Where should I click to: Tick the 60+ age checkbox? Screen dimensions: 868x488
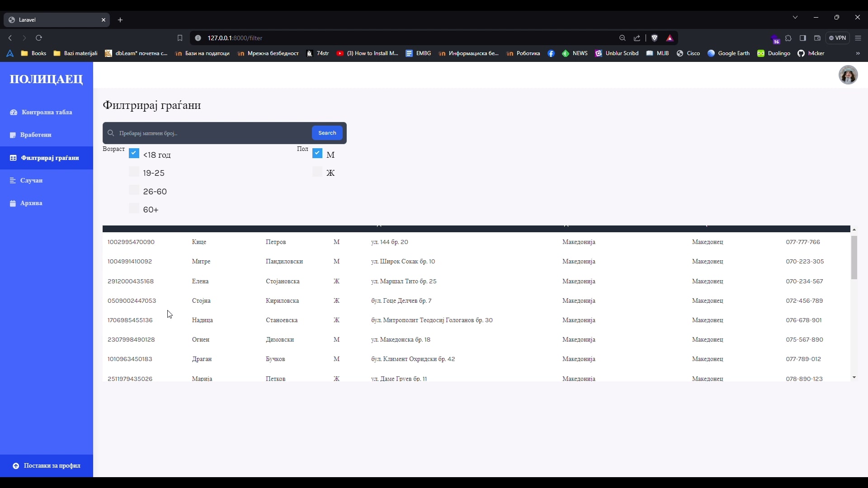(x=134, y=208)
